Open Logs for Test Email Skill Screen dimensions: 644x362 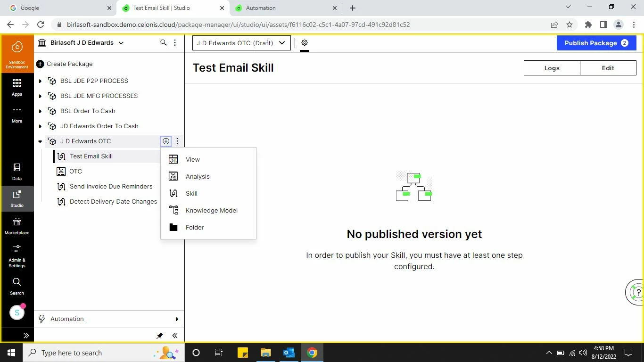tap(552, 68)
